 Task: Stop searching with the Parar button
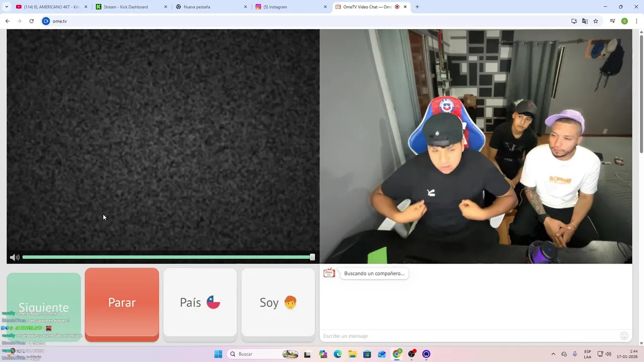(122, 304)
